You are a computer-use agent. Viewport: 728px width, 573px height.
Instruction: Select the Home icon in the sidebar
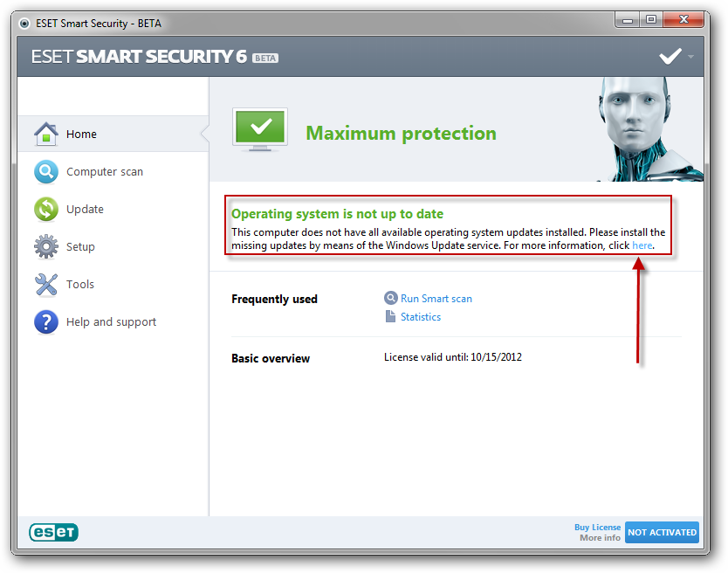pyautogui.click(x=46, y=134)
